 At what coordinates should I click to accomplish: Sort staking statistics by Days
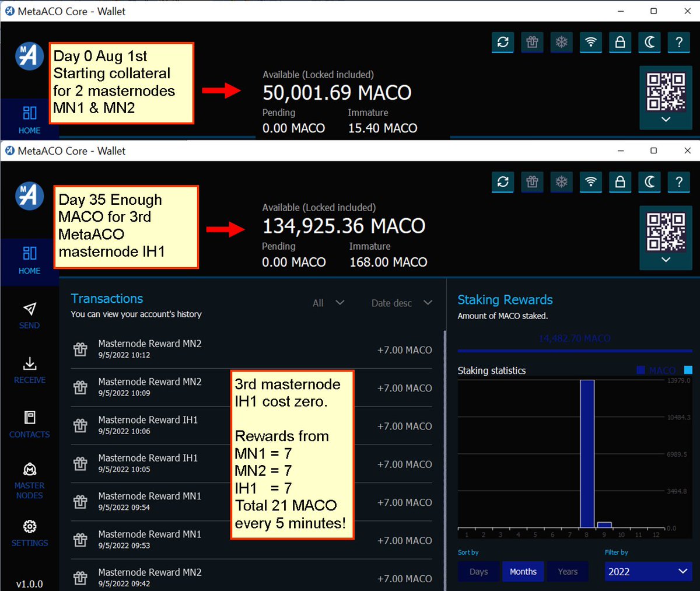click(x=478, y=572)
